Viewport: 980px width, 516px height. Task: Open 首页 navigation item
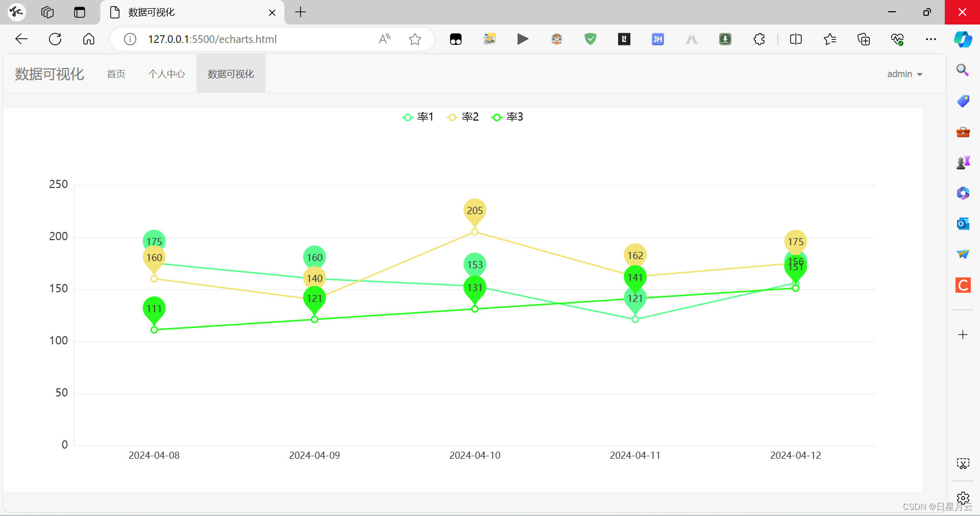(116, 74)
